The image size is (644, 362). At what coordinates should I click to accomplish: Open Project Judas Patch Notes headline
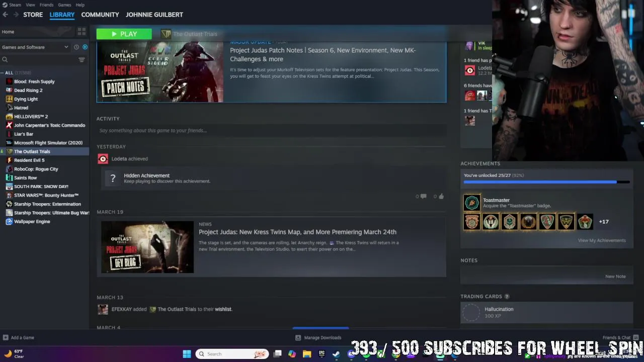tap(323, 54)
